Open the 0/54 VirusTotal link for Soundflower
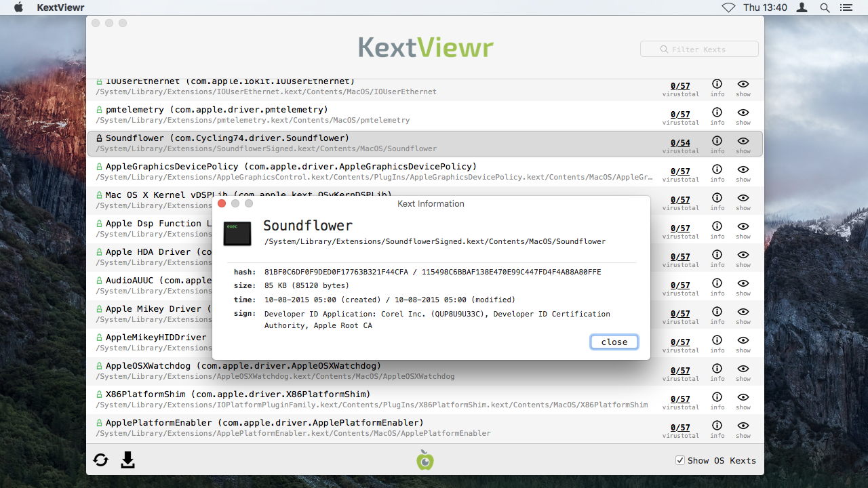 point(680,142)
